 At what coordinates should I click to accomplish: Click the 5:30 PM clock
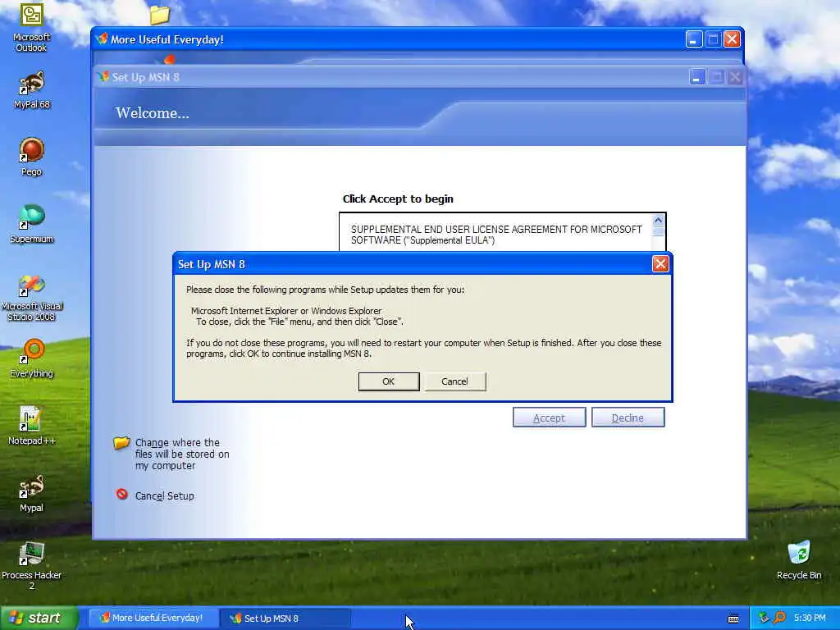[x=810, y=618]
